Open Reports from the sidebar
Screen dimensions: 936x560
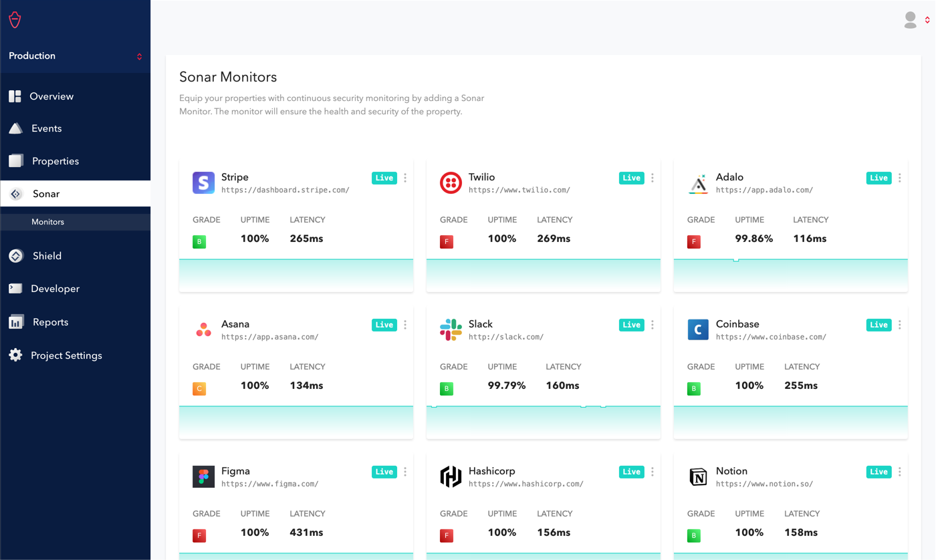click(x=75, y=322)
